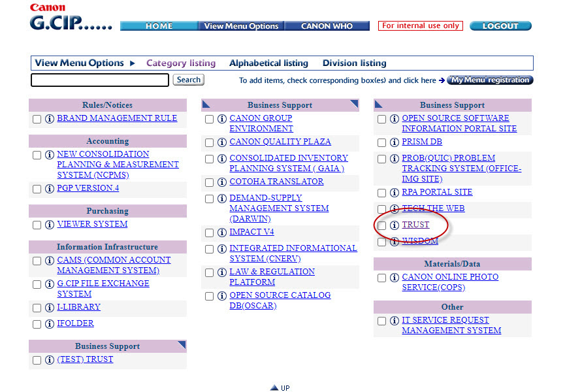Click info icon for DEMAND-SUPPLY MANAGEMENT SYSTEM
This screenshot has width=565, height=392.
pyautogui.click(x=222, y=199)
